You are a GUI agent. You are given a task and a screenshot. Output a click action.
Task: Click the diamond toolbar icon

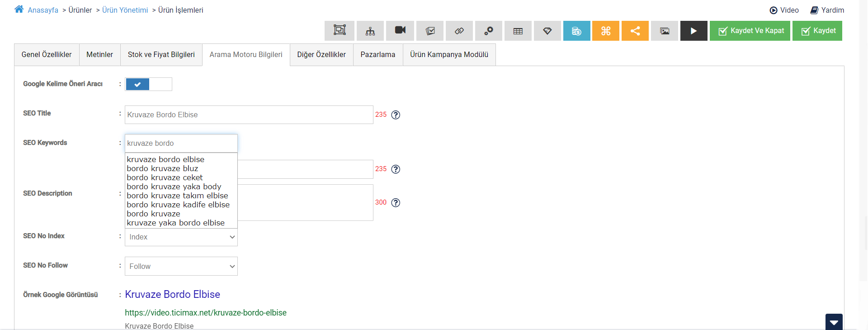pyautogui.click(x=547, y=31)
